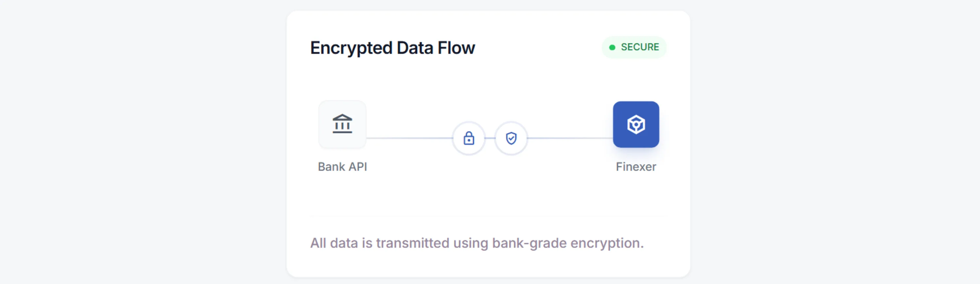The image size is (980, 284).
Task: Click the short connector between padlock and shield
Action: [x=490, y=138]
